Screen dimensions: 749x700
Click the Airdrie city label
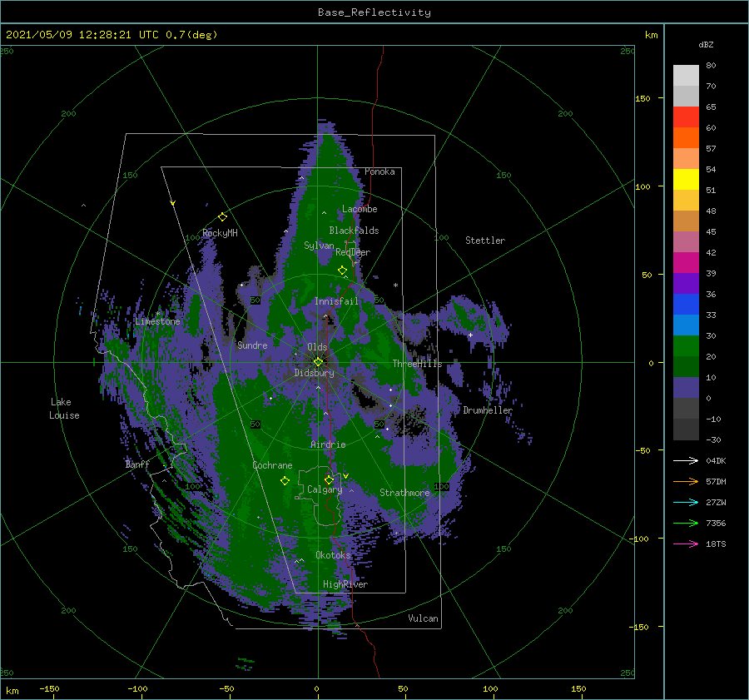click(x=328, y=444)
